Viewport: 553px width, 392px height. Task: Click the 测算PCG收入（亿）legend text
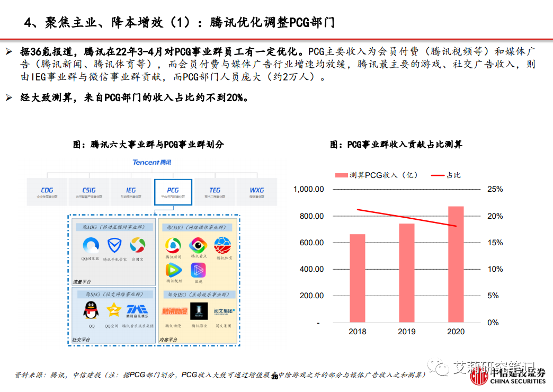pyautogui.click(x=383, y=175)
